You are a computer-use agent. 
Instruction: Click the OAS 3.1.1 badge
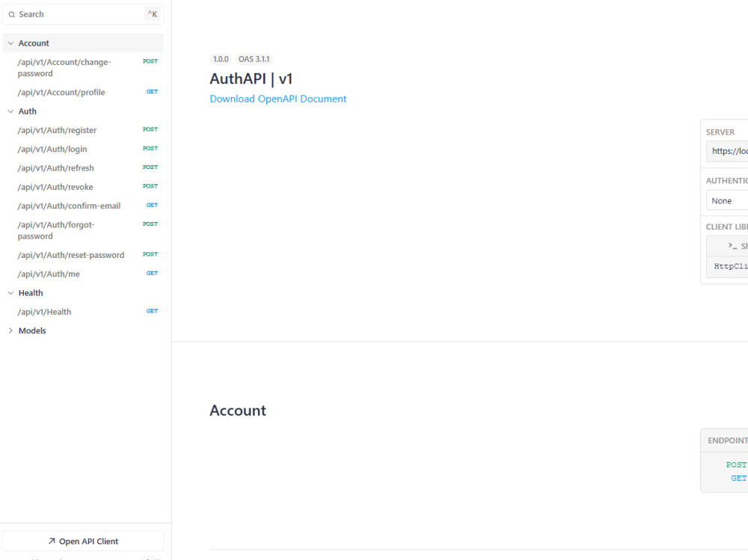coord(254,59)
